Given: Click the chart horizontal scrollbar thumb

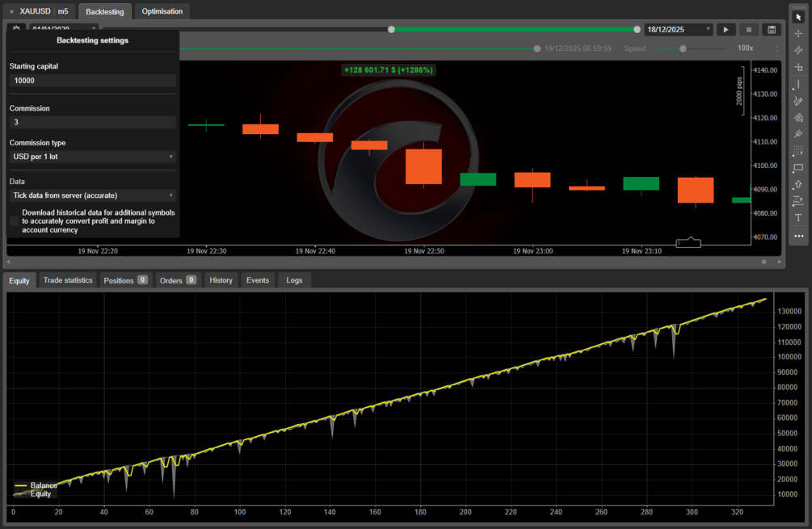Looking at the screenshot, I should coord(764,262).
